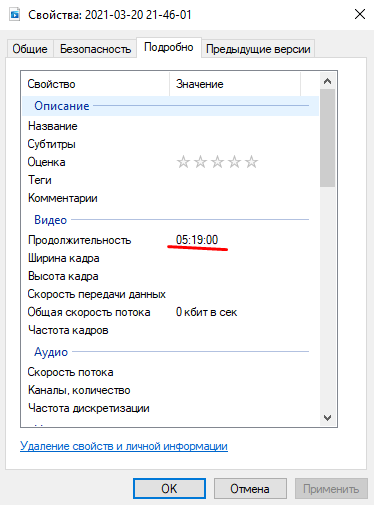Viewport: 374px width, 505px height.
Task: Select the Продолжительность property row
Action: (170, 240)
